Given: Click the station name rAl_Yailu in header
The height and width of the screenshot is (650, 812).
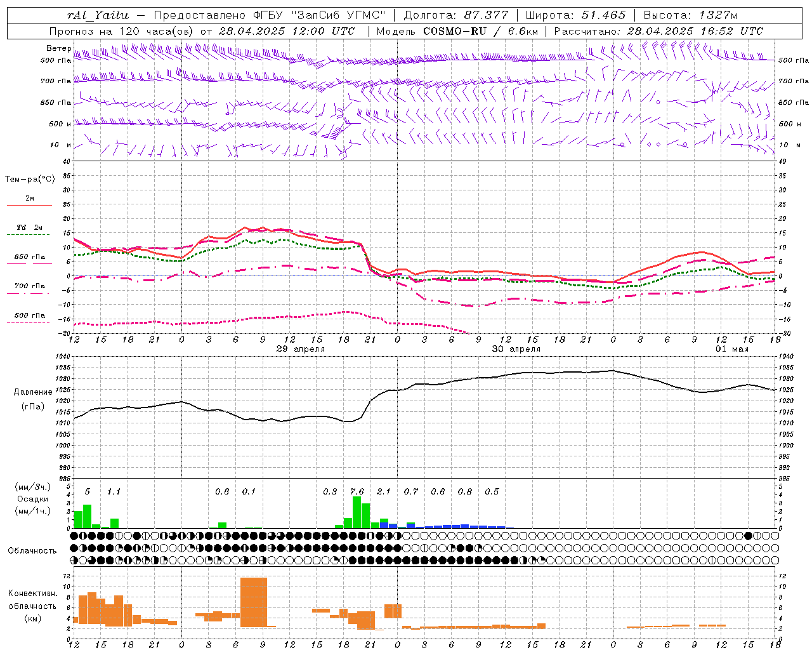Looking at the screenshot, I should click(x=98, y=15).
